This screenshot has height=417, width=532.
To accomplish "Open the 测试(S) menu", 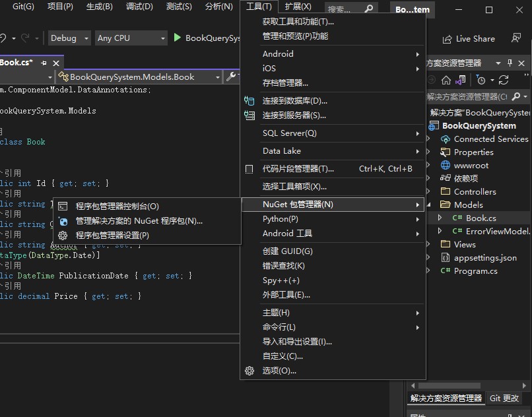I will (x=179, y=7).
